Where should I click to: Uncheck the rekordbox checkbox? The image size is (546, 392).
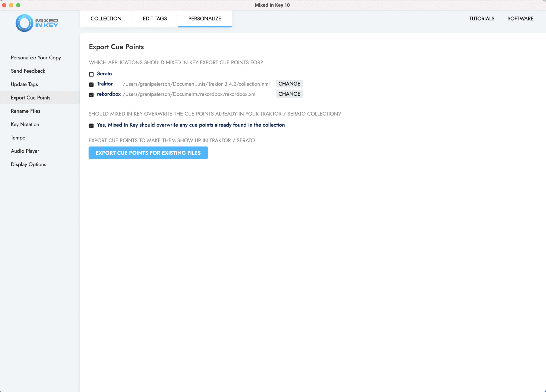tap(91, 95)
